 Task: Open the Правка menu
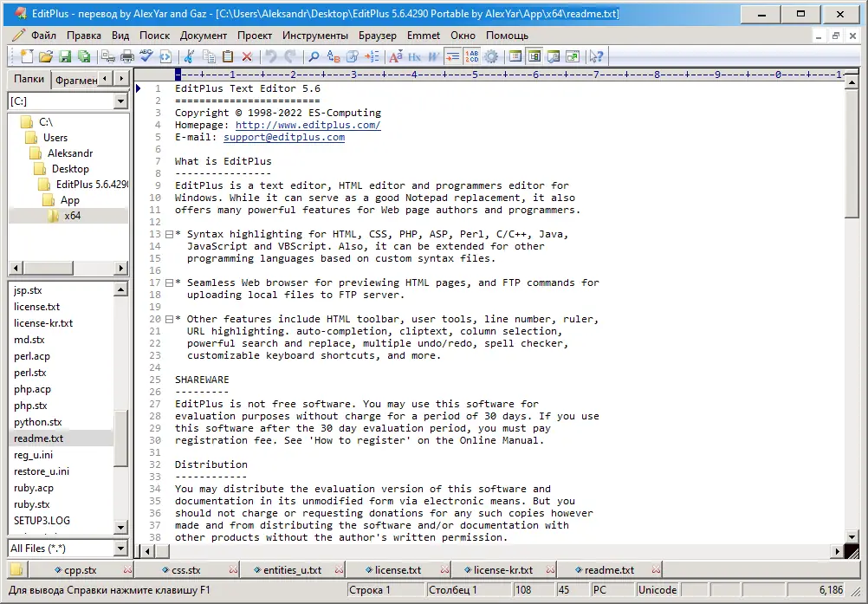point(83,36)
